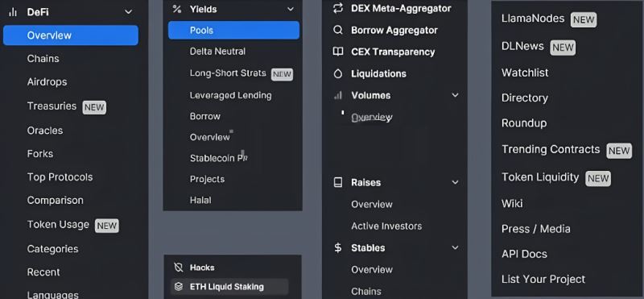The image size is (644, 299).
Task: Collapse the Yields section chevron
Action: click(291, 9)
